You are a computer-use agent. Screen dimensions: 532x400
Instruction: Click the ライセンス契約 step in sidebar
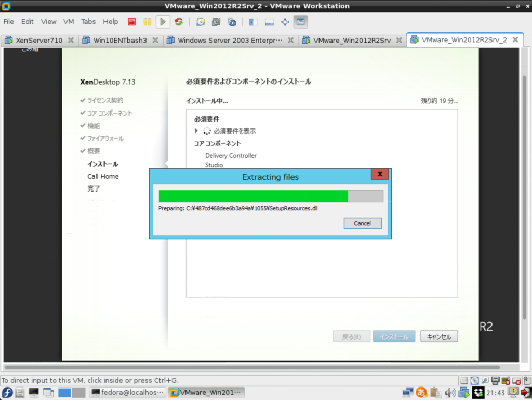point(105,100)
